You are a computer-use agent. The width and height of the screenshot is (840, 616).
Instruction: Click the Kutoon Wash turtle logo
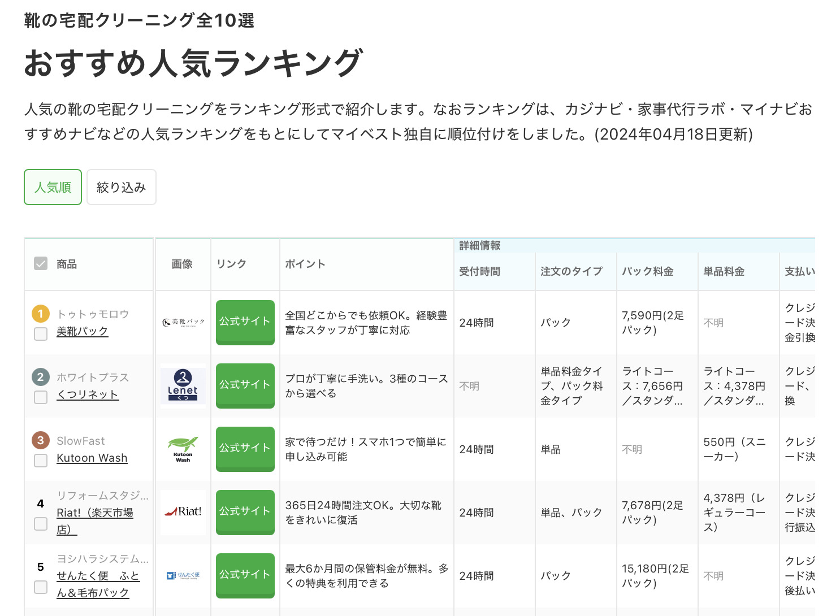click(183, 449)
